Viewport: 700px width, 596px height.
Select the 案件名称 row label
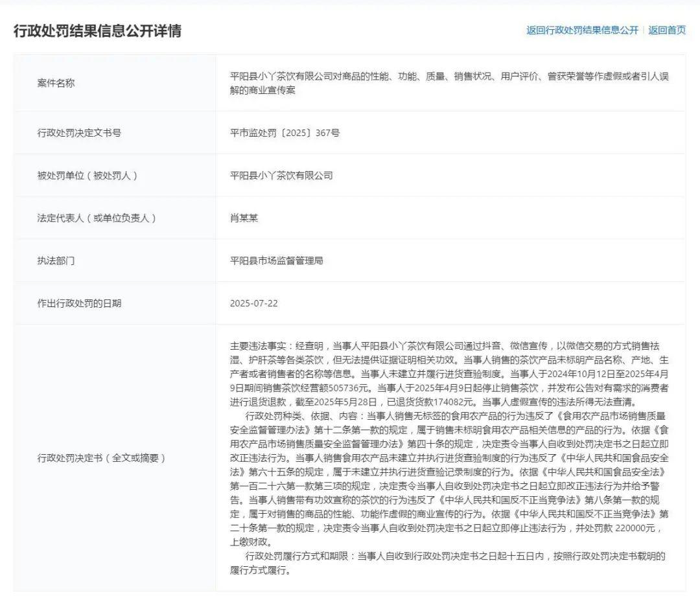[x=56, y=83]
